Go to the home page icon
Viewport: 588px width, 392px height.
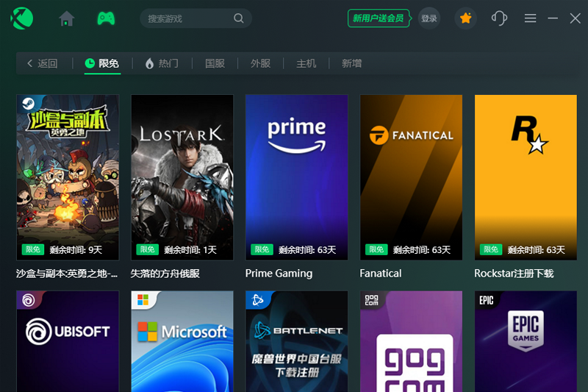66,18
